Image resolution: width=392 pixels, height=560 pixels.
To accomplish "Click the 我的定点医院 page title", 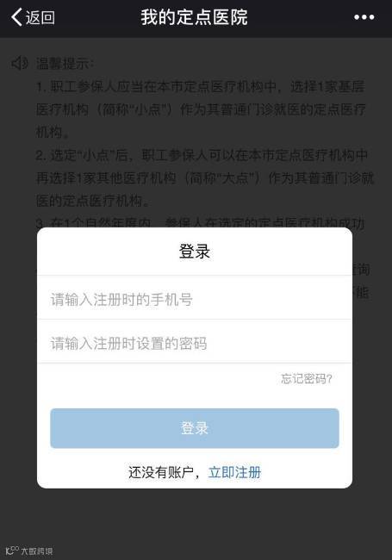I will point(194,17).
